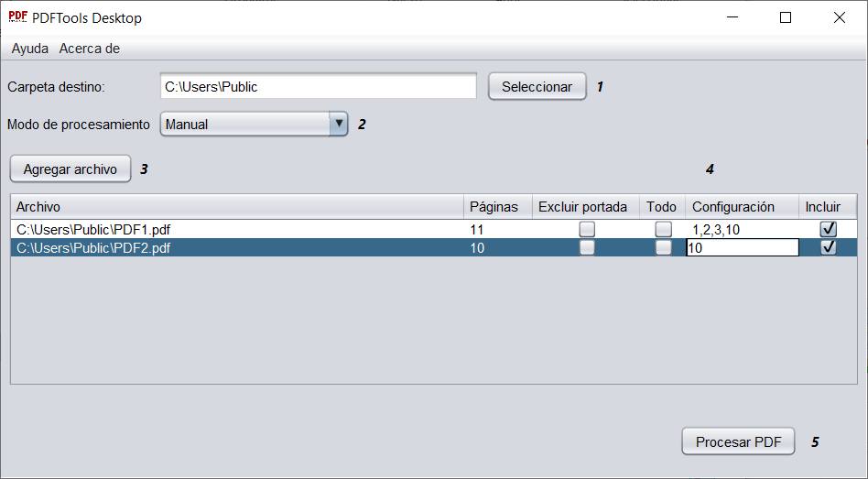Enable Todo checkbox for PDF2.pdf
This screenshot has width=868, height=479.
pos(663,247)
